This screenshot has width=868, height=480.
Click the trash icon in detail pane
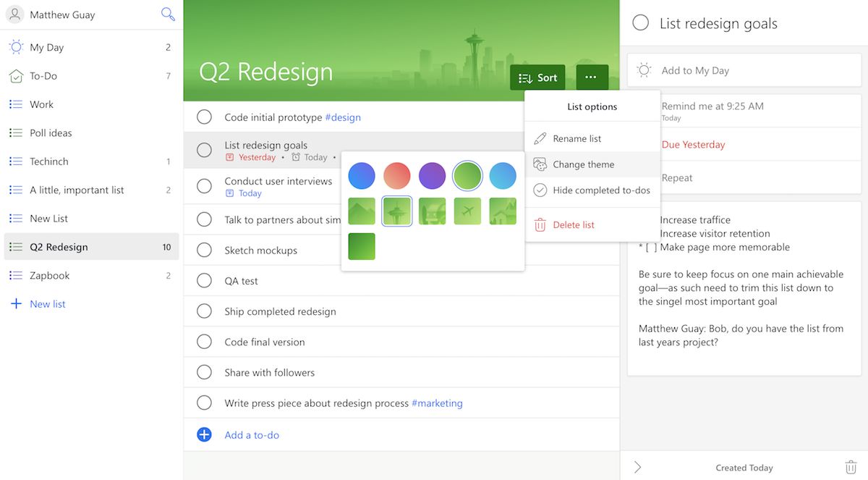(x=851, y=468)
